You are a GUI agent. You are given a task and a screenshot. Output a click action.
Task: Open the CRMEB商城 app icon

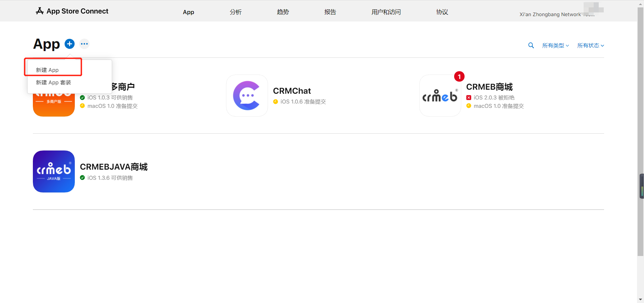[x=440, y=96]
